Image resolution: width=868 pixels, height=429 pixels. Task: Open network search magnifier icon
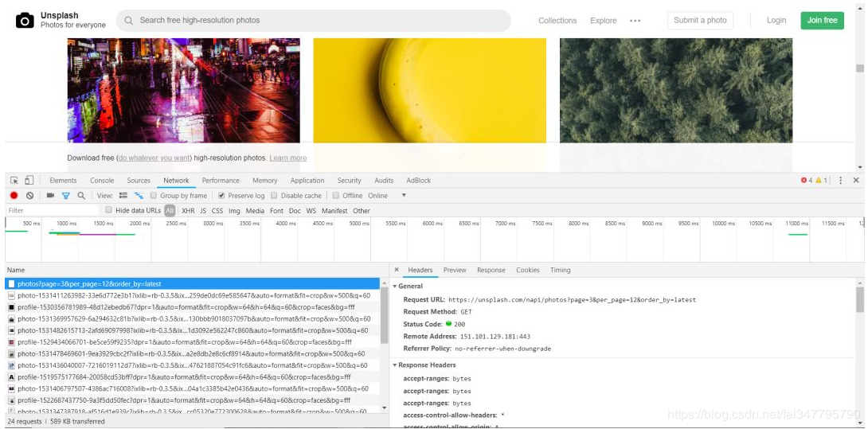tap(81, 196)
